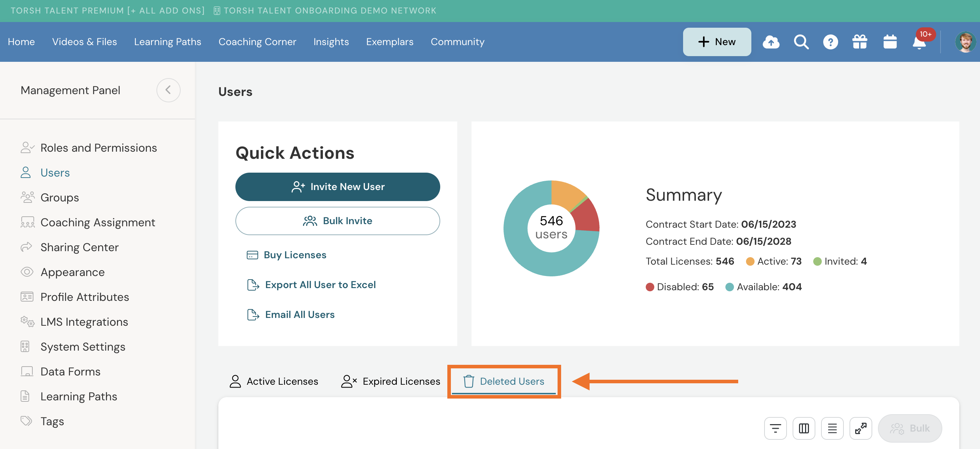Click the 546 users donut chart center

[551, 227]
